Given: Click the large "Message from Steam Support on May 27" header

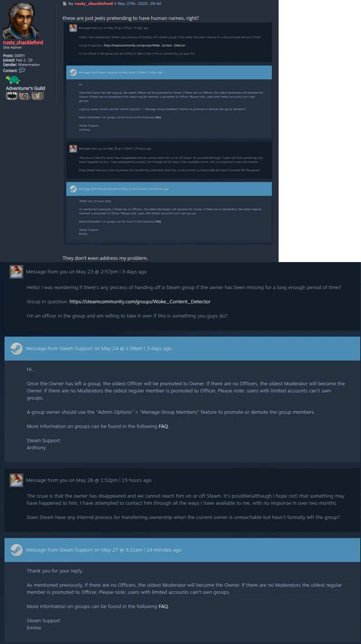Looking at the screenshot, I should 182,550.
